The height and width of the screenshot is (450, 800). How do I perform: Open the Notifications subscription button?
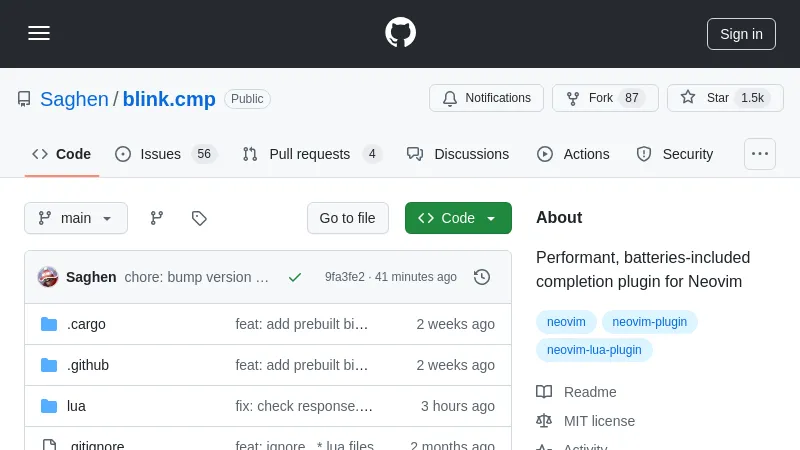(487, 98)
